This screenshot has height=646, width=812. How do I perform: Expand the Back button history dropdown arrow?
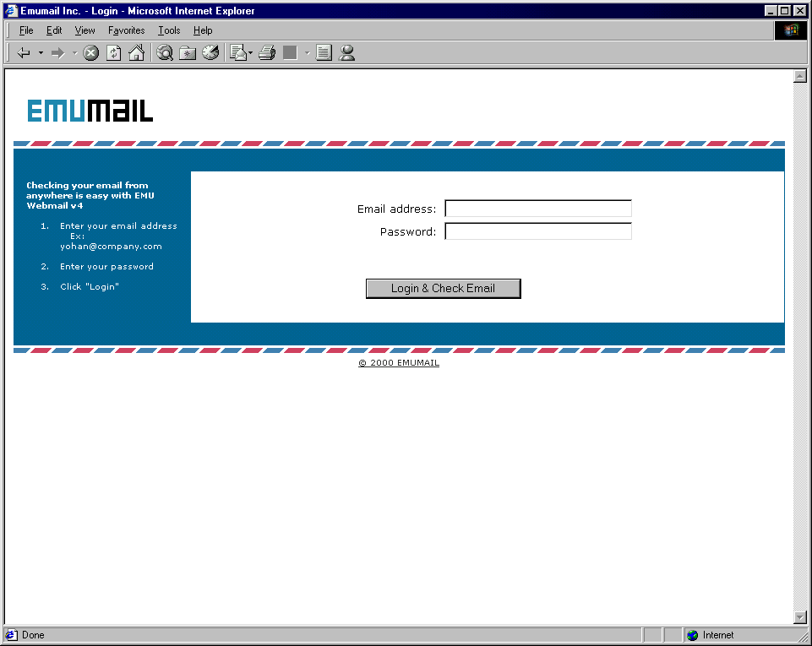[x=41, y=53]
